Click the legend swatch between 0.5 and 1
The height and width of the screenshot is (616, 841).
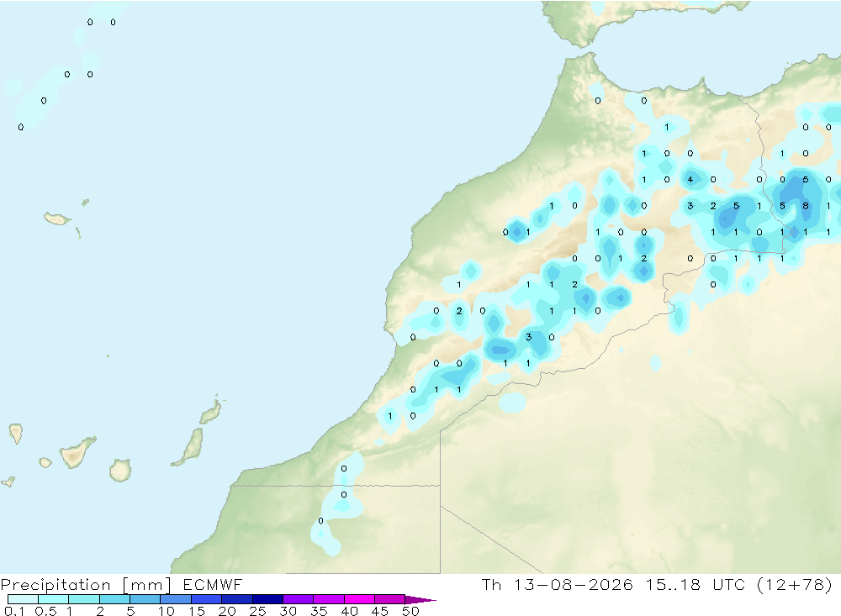tap(53, 599)
